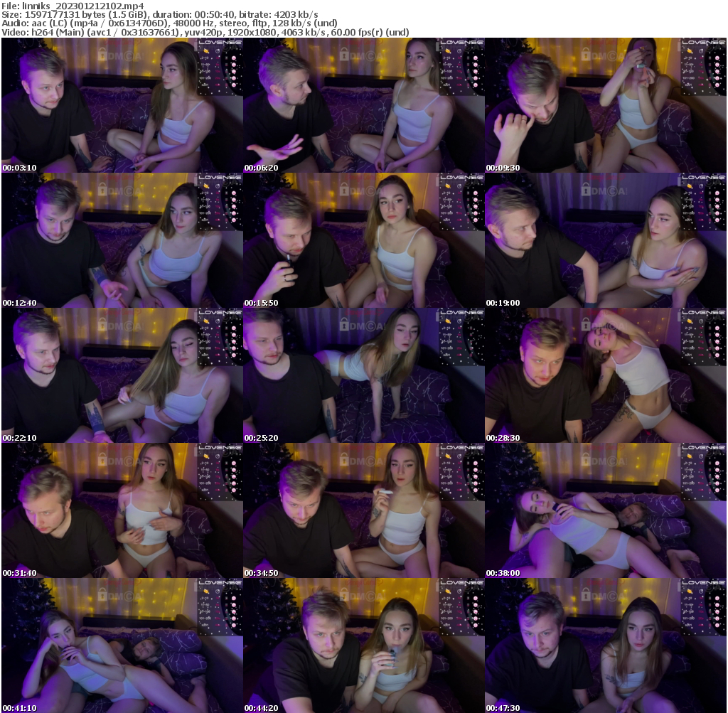Click the 00:03:10 timestamp label
The width and height of the screenshot is (728, 713).
coord(17,168)
